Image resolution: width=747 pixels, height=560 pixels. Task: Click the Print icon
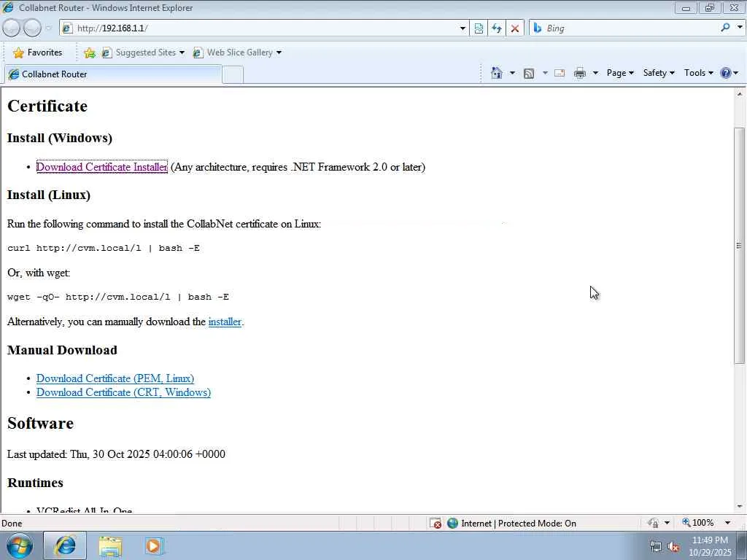[x=580, y=74]
